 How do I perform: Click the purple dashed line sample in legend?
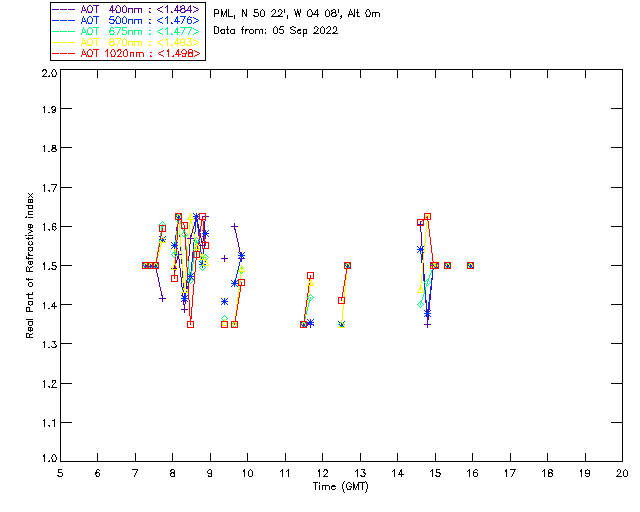click(64, 9)
